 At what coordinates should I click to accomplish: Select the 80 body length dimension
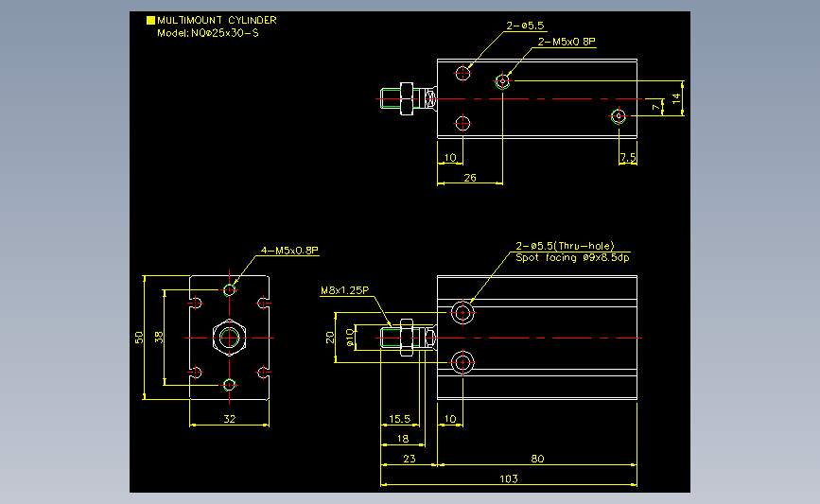(537, 459)
